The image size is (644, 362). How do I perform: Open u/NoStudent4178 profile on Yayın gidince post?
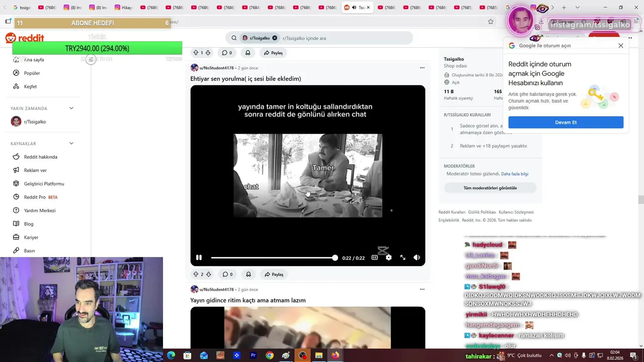[x=216, y=290]
